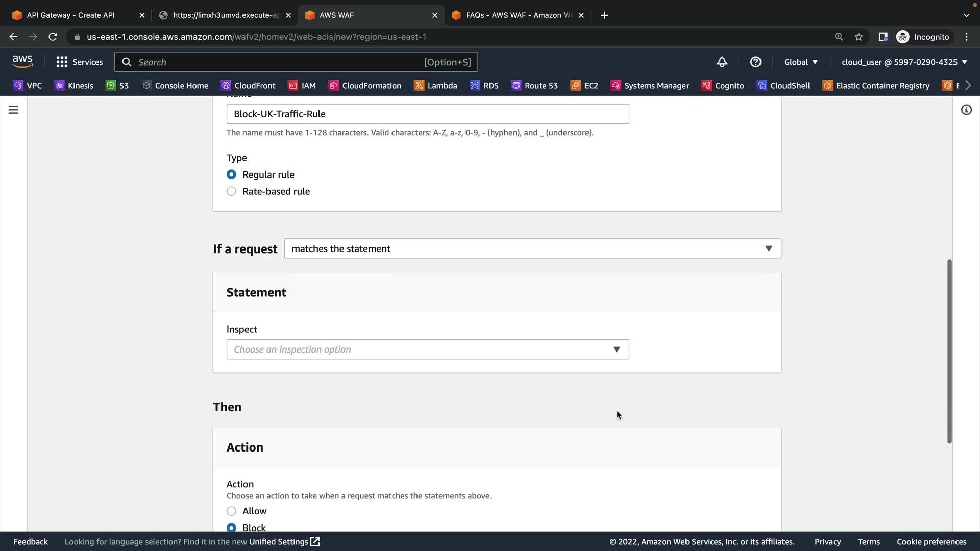
Task: Open the Services grid menu
Action: click(x=80, y=62)
